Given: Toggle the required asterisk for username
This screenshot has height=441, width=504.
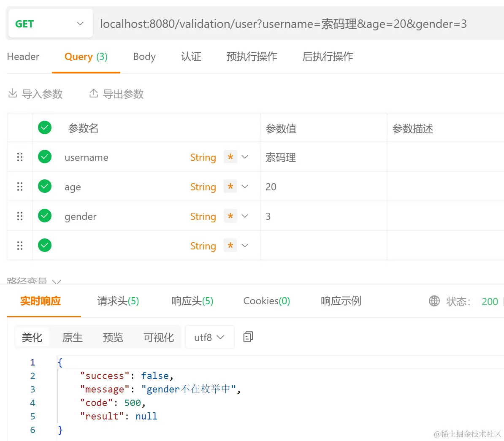Looking at the screenshot, I should coord(230,157).
